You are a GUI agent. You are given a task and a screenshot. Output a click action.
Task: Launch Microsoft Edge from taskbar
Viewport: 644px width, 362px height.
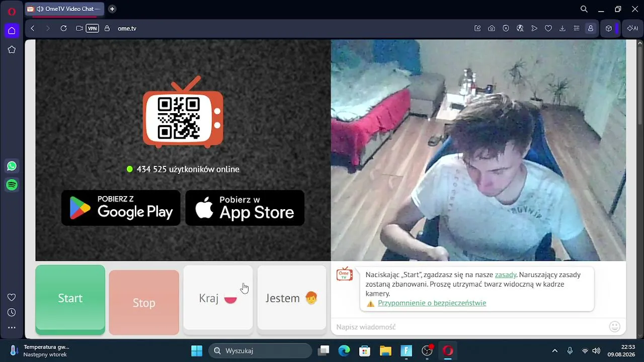(344, 350)
